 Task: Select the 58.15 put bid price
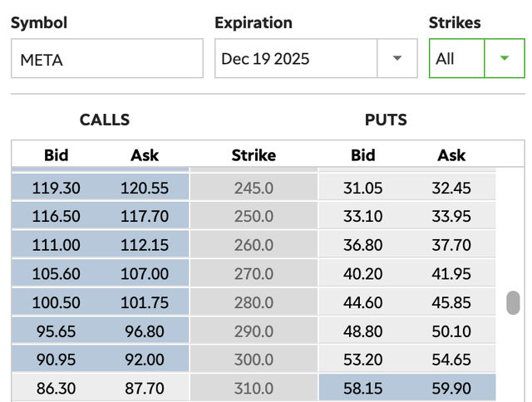[x=362, y=387]
